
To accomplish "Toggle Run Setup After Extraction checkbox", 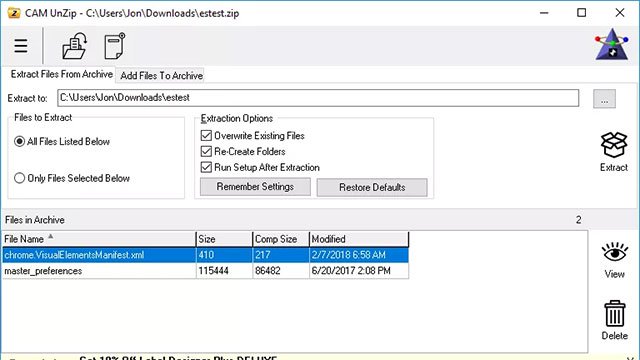I will [206, 167].
